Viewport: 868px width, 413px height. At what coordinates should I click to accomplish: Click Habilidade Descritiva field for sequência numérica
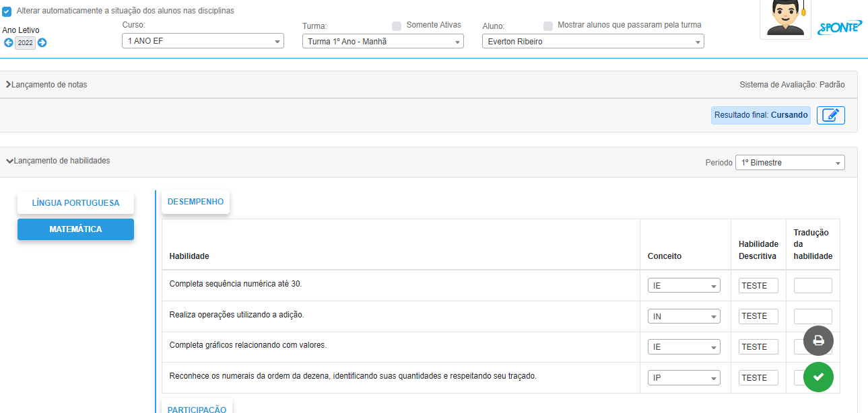(x=758, y=285)
